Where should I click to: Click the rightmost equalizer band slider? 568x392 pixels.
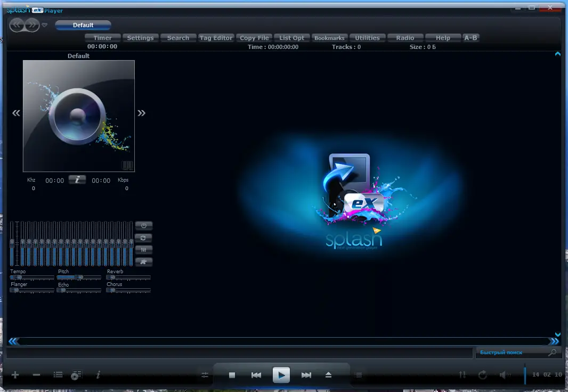(x=131, y=243)
